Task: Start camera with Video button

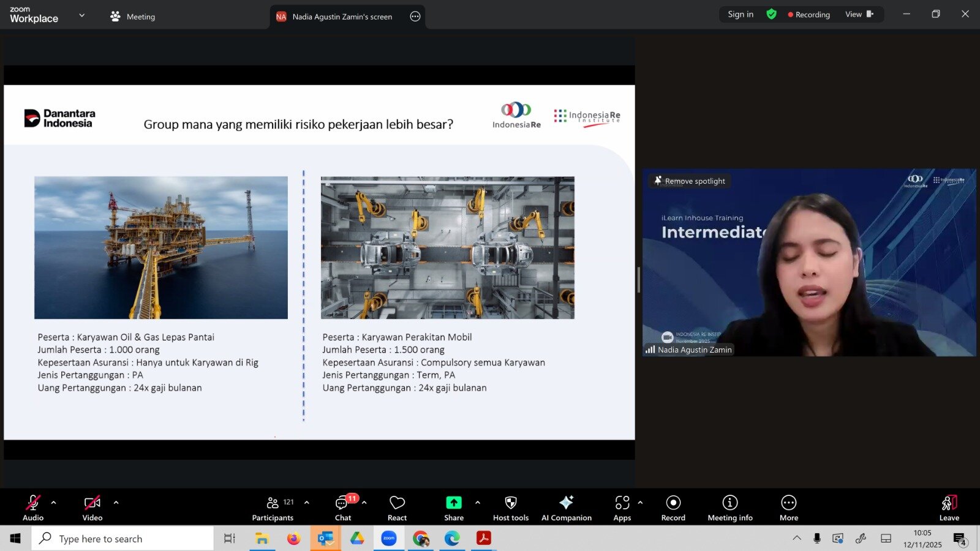Action: pos(92,508)
